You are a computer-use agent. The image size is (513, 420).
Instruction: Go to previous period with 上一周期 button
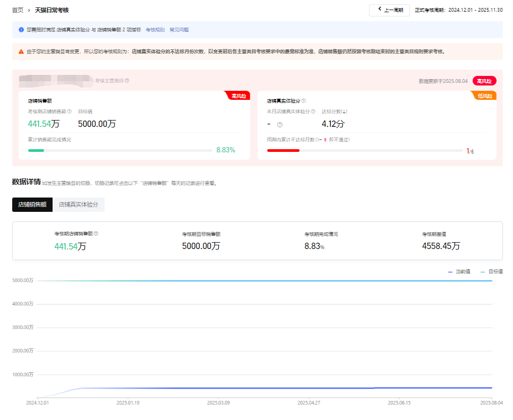point(389,10)
